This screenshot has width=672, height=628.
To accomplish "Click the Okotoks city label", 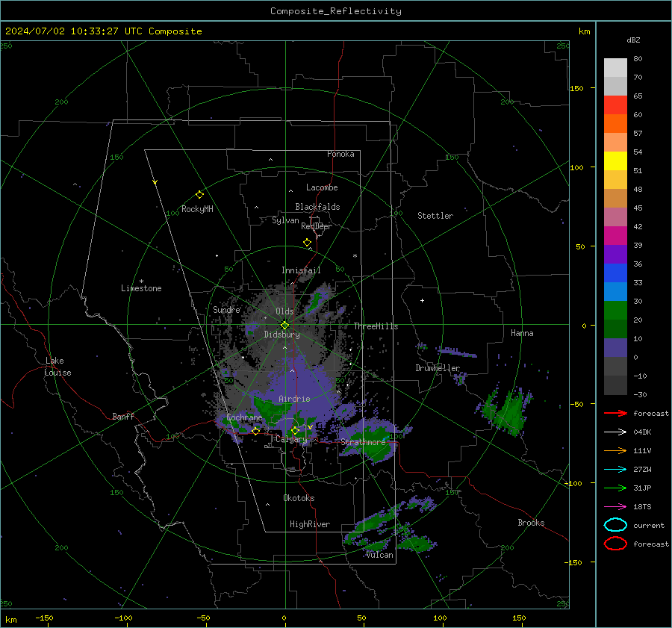I will pyautogui.click(x=299, y=498).
